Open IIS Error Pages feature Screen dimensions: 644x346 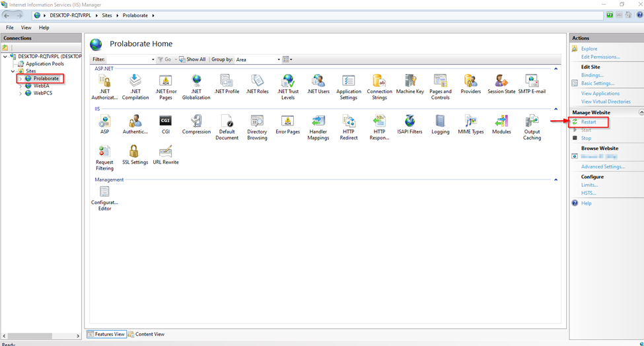[288, 124]
